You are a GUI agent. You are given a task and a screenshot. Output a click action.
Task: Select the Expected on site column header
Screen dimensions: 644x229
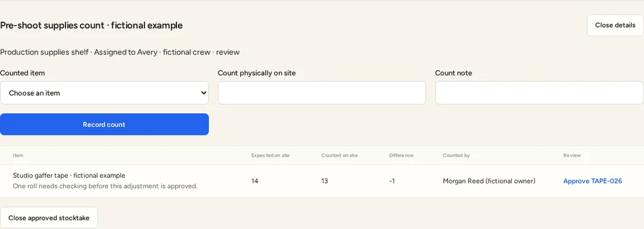coord(270,156)
